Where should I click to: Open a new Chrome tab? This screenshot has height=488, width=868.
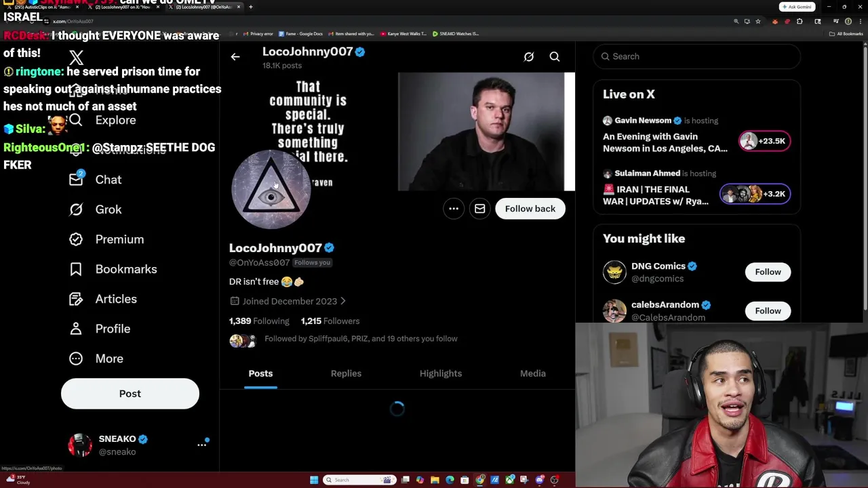tap(250, 7)
